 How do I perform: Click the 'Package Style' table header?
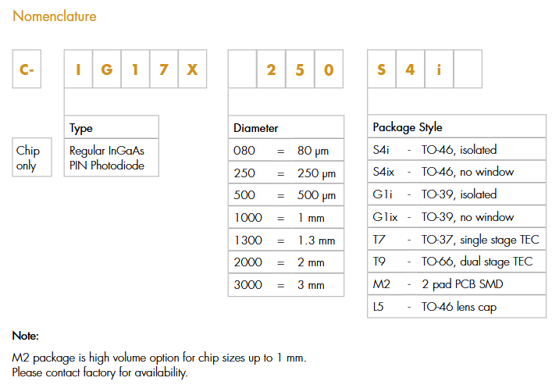click(456, 127)
